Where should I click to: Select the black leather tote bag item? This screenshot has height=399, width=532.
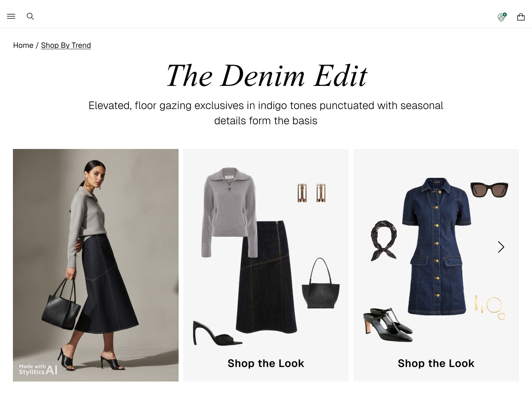pos(321,283)
